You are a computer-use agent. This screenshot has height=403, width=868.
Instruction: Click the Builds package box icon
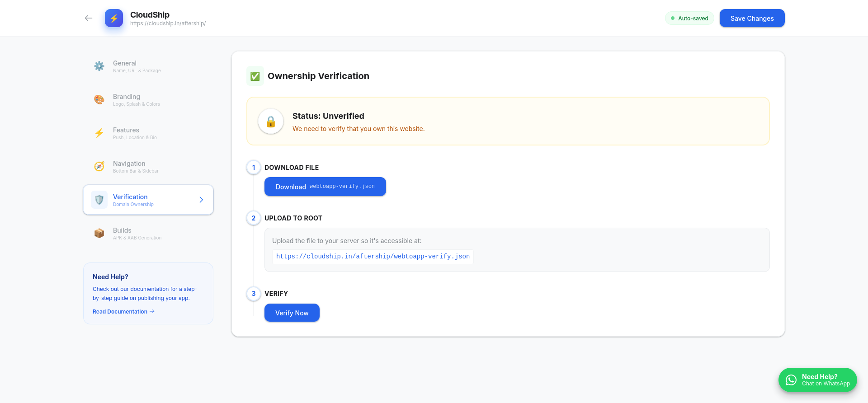click(99, 233)
